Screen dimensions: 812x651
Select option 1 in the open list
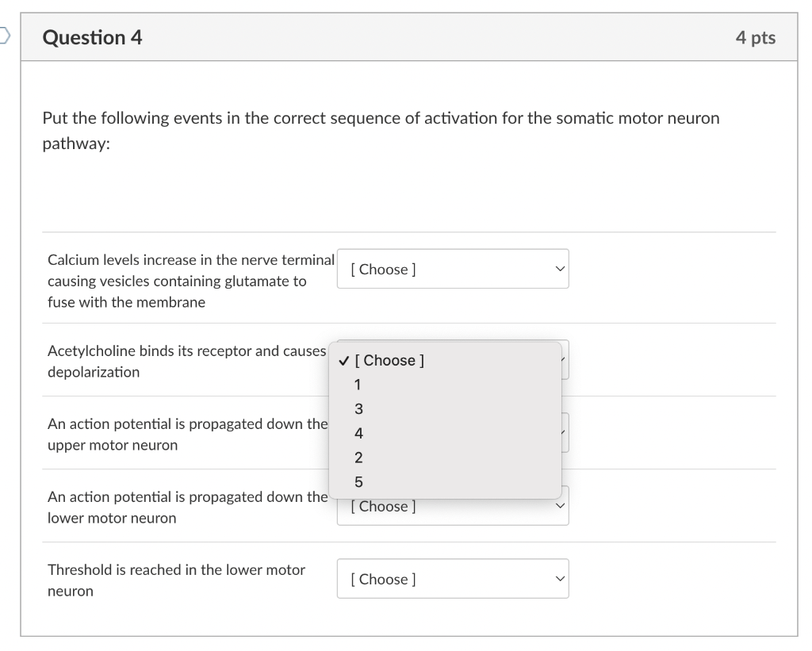358,385
